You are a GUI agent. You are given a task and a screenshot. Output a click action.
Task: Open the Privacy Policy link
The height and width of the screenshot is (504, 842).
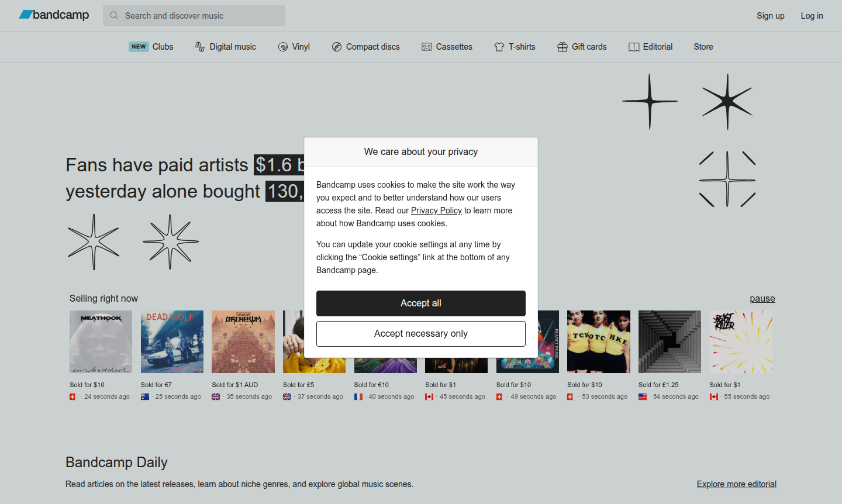tap(436, 210)
